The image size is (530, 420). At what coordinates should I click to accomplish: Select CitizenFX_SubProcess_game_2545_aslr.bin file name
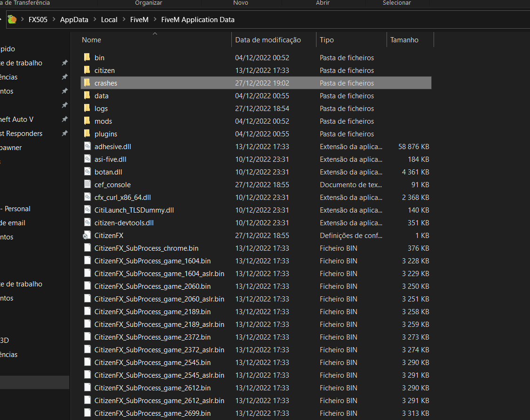click(x=159, y=375)
